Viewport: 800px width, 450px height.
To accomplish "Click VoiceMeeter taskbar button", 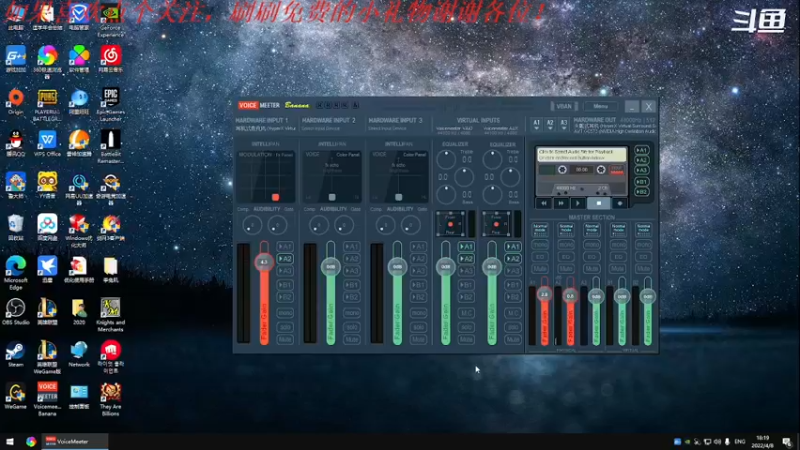I will 75,441.
